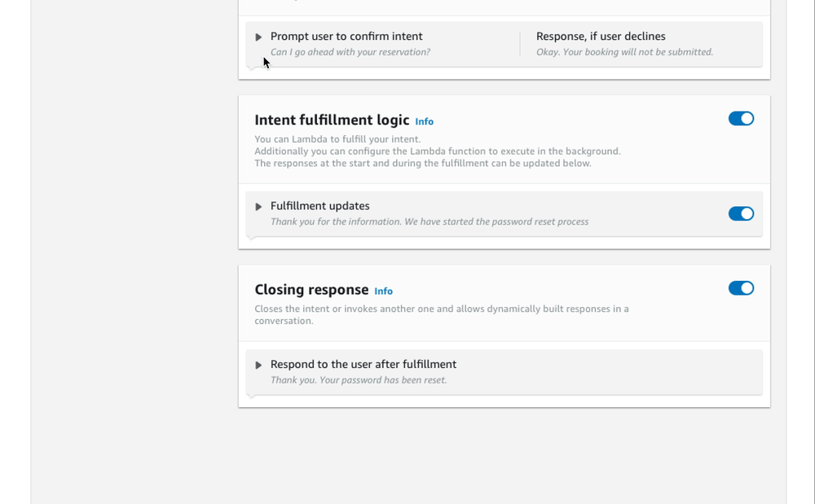This screenshot has width=815, height=504.
Task: Click the "Closes the intent or invokes" description
Action: coord(441,314)
